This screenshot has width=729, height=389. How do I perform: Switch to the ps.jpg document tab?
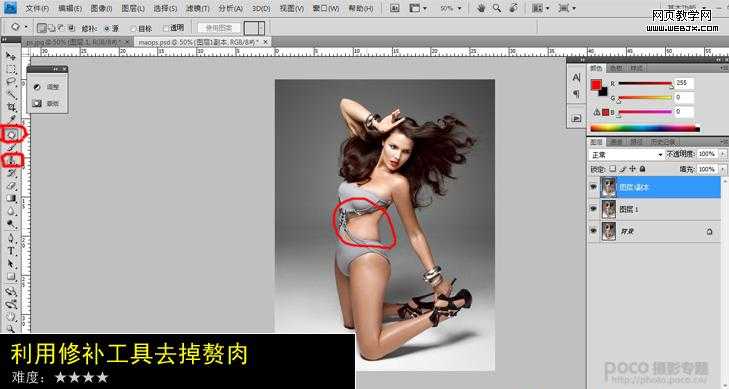click(77, 42)
